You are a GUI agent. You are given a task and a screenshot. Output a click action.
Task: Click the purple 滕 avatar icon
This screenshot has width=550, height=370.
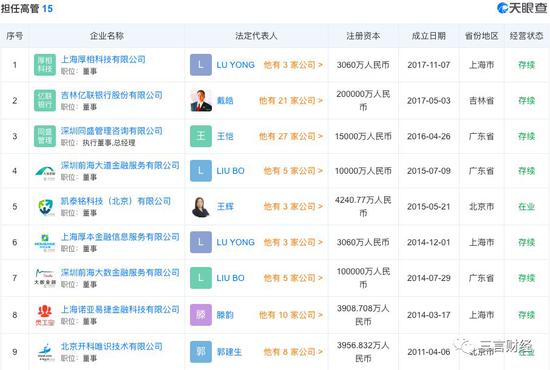click(201, 315)
